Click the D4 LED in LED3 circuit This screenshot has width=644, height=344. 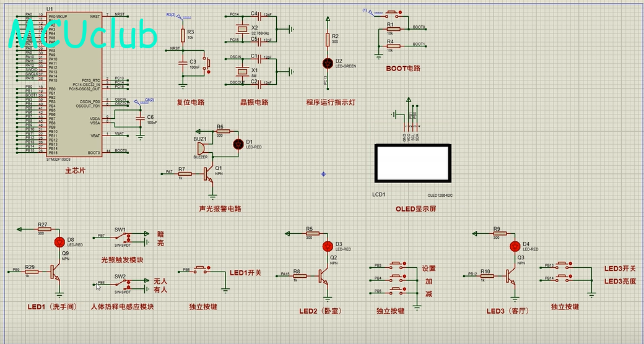point(515,246)
